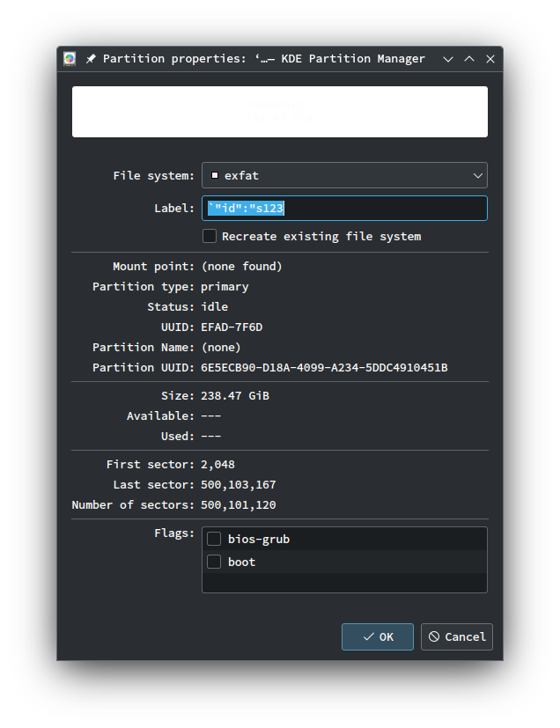Close the Partition properties dialog
This screenshot has height=728, width=560.
(x=490, y=59)
